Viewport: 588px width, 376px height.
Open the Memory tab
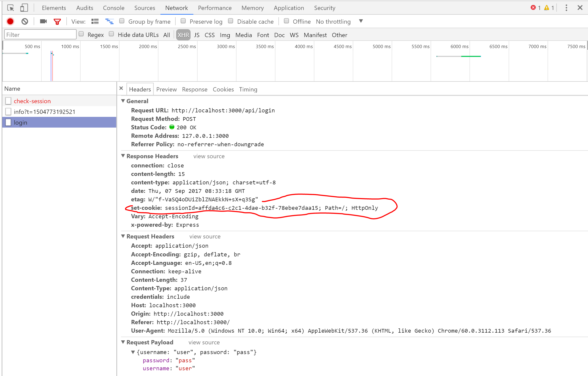[252, 8]
